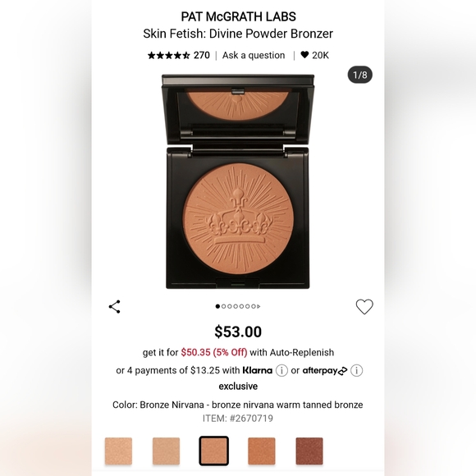
Task: Open PAT McGRATH LABS brand link
Action: pos(238,16)
